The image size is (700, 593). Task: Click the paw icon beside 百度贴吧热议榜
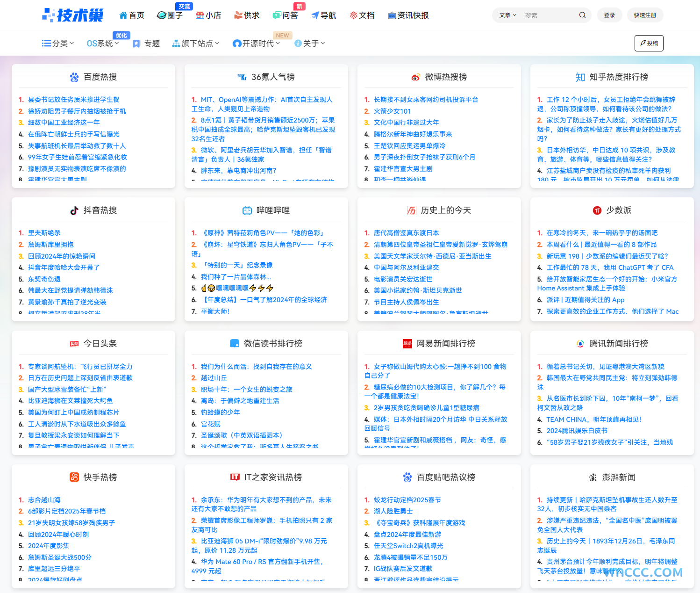tap(407, 477)
